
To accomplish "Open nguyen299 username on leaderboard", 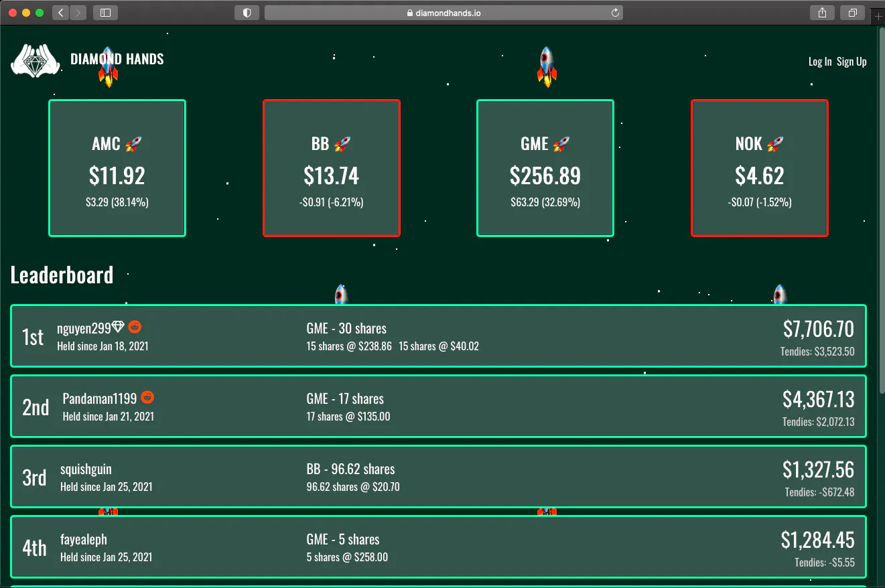I will point(84,328).
